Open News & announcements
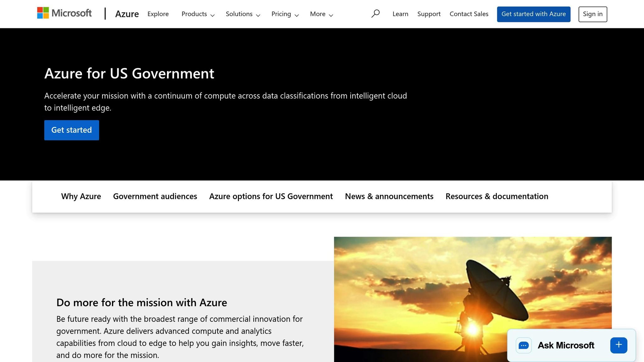Image resolution: width=644 pixels, height=362 pixels. [x=389, y=196]
